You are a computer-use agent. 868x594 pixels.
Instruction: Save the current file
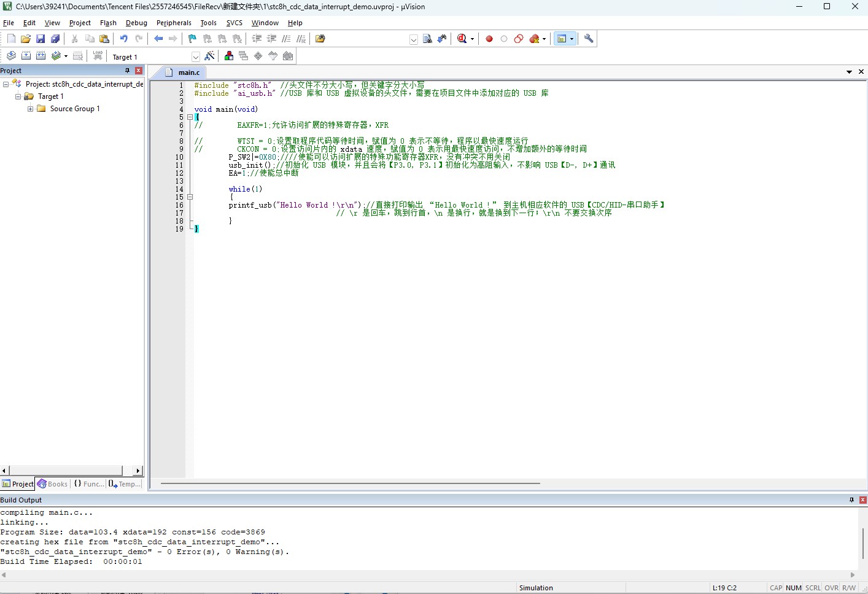(41, 39)
